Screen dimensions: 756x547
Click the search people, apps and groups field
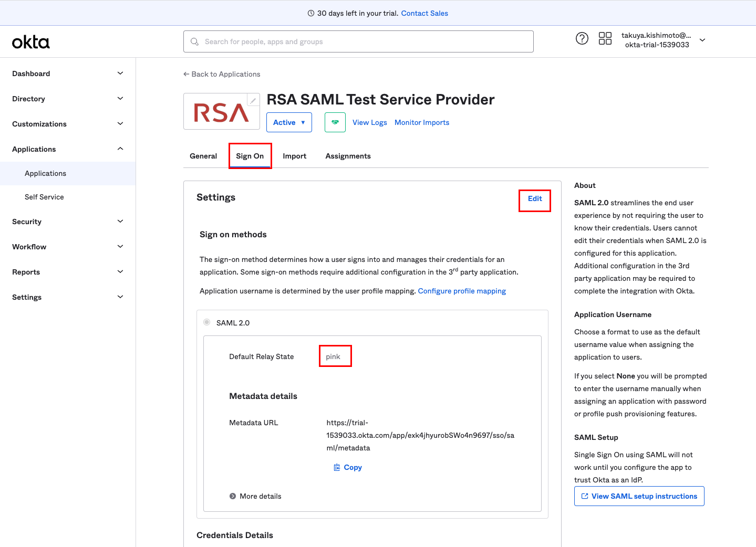coord(363,41)
